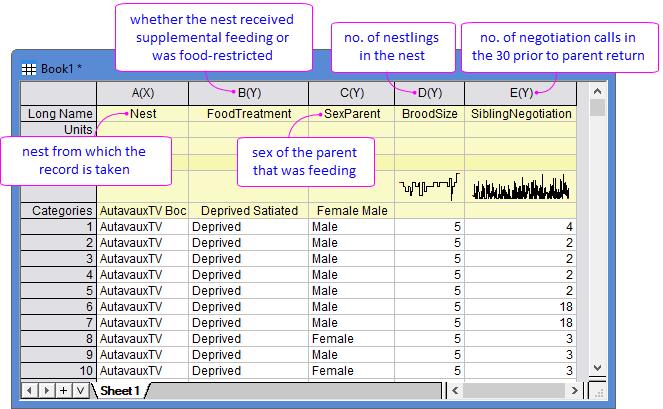This screenshot has width=663, height=409.
Task: Click Female cell in row 8
Action: click(351, 339)
